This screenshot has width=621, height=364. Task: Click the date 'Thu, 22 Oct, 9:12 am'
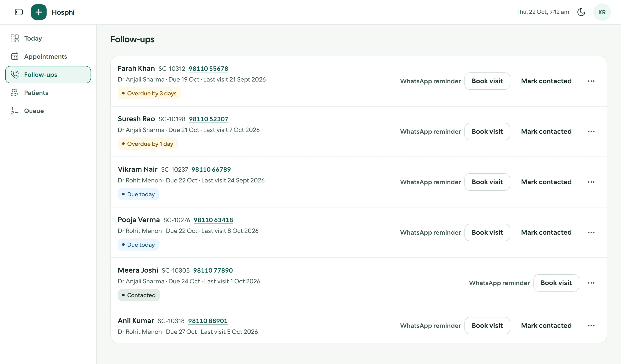pos(543,12)
